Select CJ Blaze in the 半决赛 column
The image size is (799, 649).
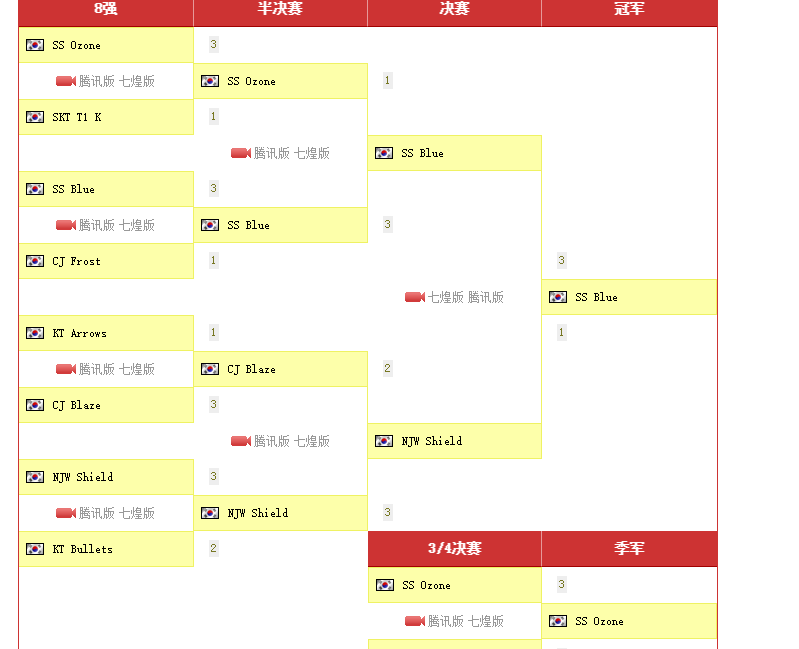click(251, 369)
